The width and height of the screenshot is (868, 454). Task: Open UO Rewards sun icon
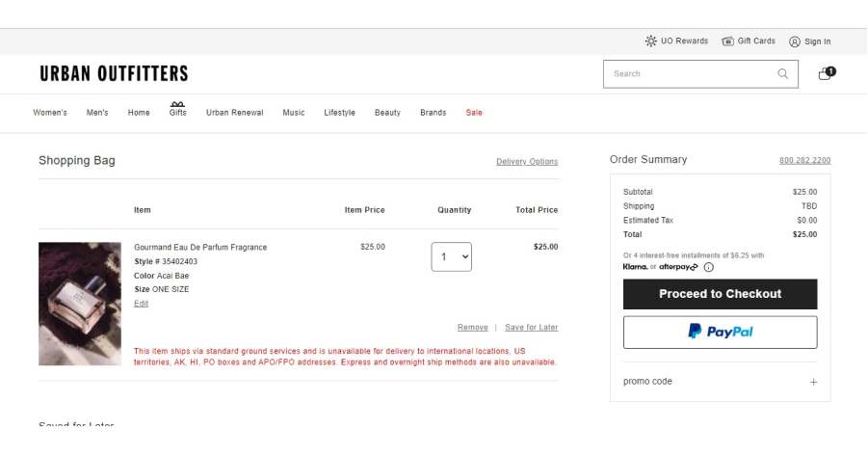[x=651, y=41]
